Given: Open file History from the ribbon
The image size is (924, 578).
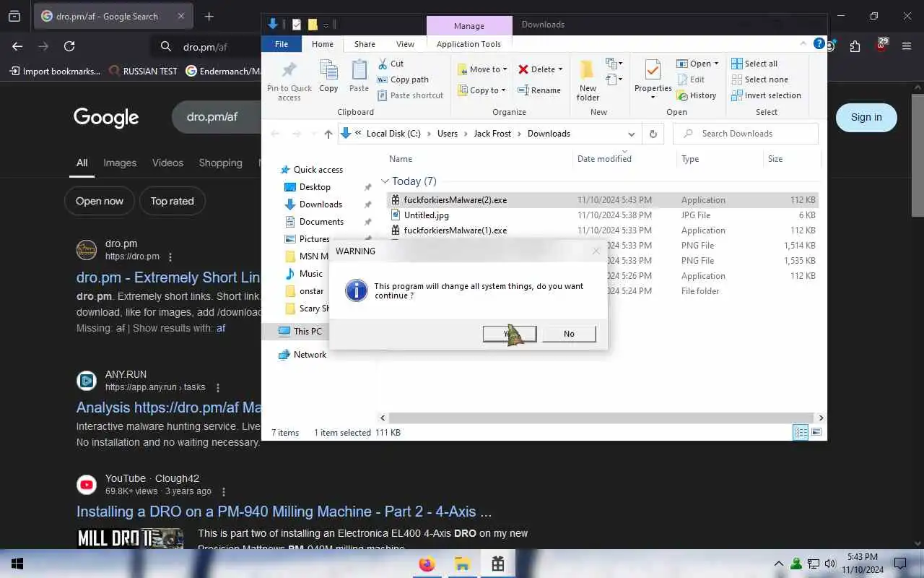Looking at the screenshot, I should tap(697, 95).
